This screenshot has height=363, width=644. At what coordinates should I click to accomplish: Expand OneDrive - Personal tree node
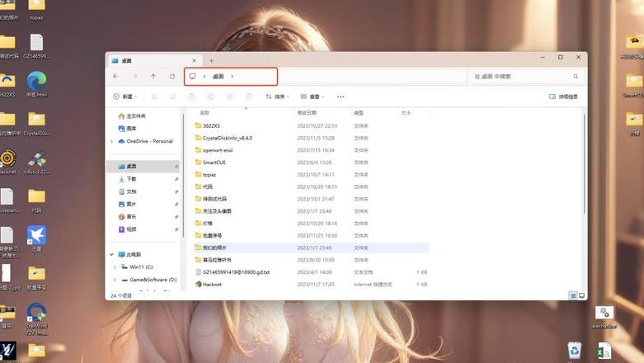pos(111,141)
